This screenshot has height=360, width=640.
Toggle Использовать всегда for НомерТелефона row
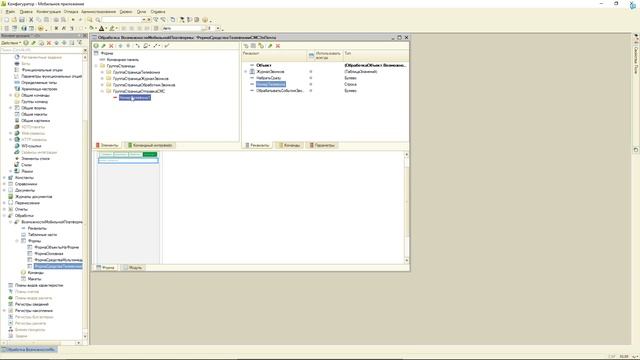pos(311,84)
